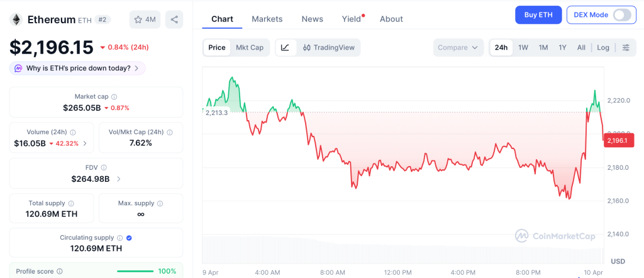Click the share icon next to Ethereum
The image size is (644, 278).
(x=174, y=19)
